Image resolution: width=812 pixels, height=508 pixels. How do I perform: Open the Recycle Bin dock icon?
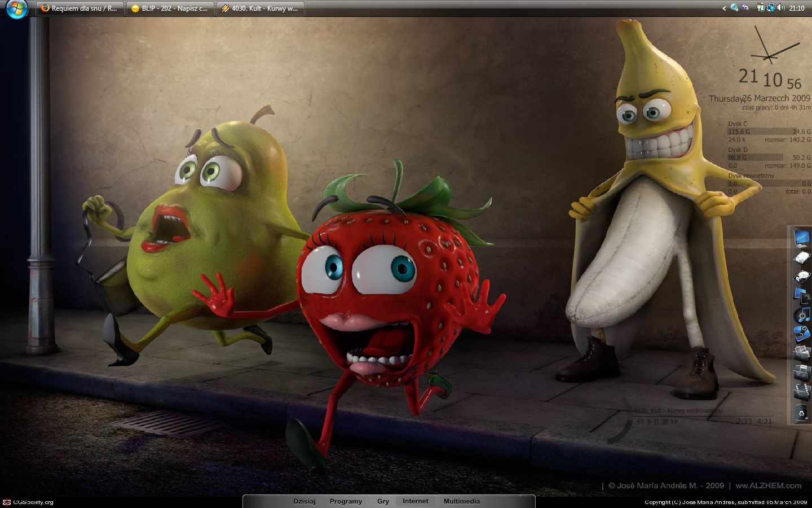tap(802, 413)
